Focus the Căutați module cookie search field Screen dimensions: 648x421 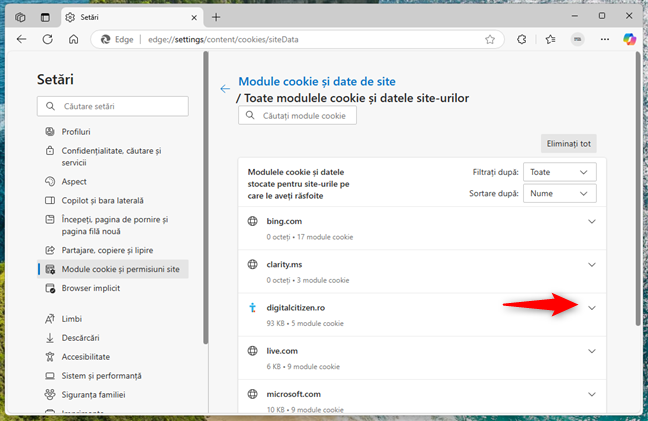pos(297,116)
